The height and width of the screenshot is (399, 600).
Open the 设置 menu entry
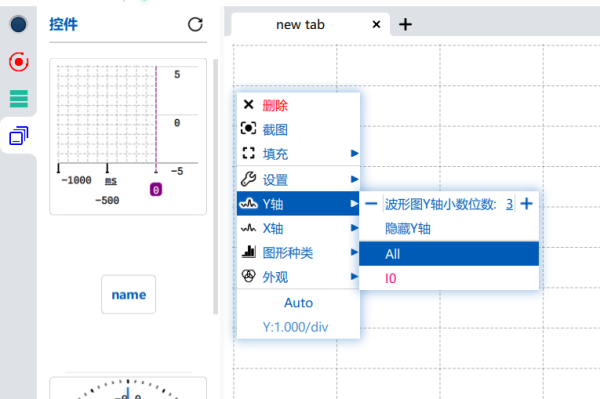298,179
